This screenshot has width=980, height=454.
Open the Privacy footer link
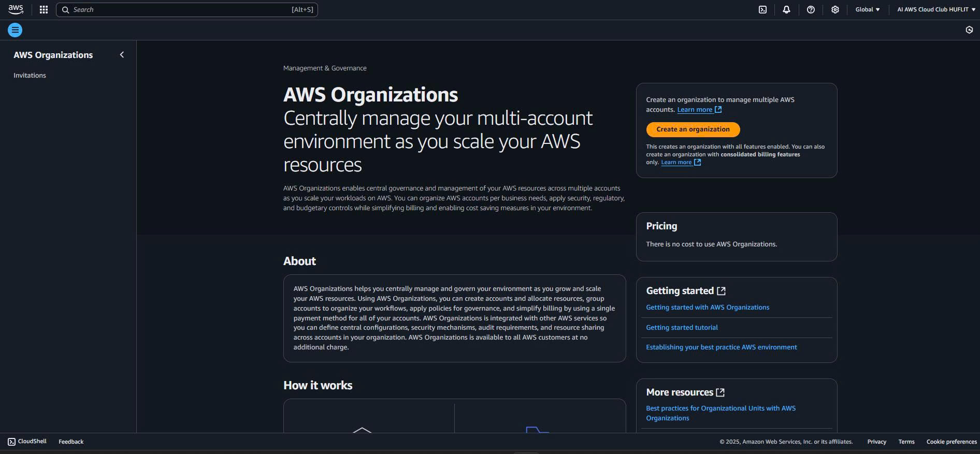click(876, 442)
